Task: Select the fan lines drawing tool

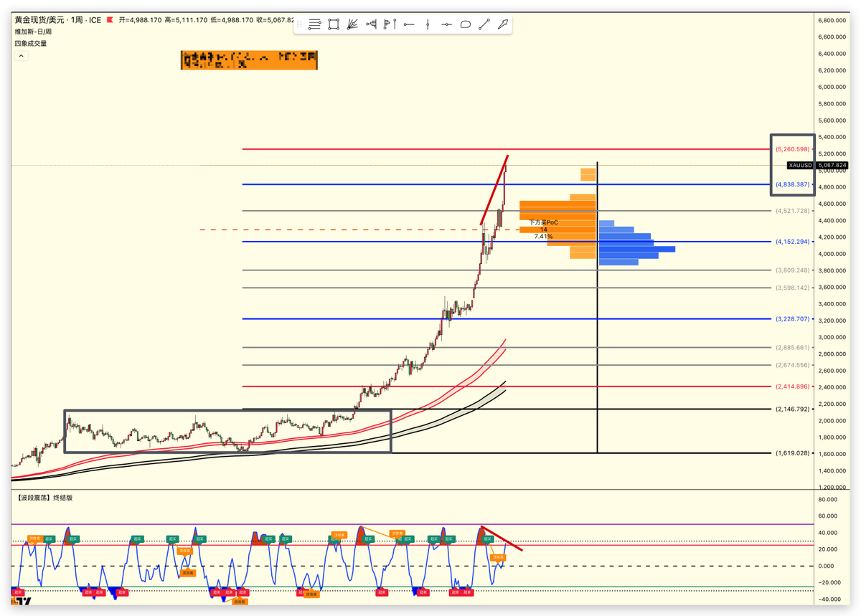Action: [x=352, y=24]
